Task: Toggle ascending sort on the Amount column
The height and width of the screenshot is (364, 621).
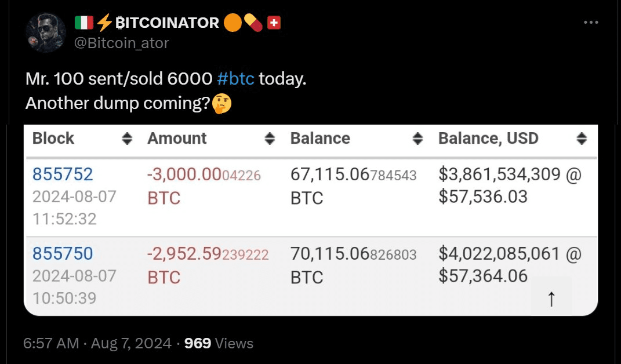Action: coord(270,139)
